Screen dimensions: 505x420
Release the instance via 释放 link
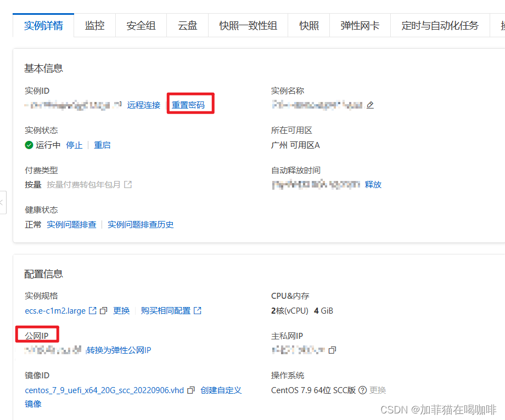point(373,184)
